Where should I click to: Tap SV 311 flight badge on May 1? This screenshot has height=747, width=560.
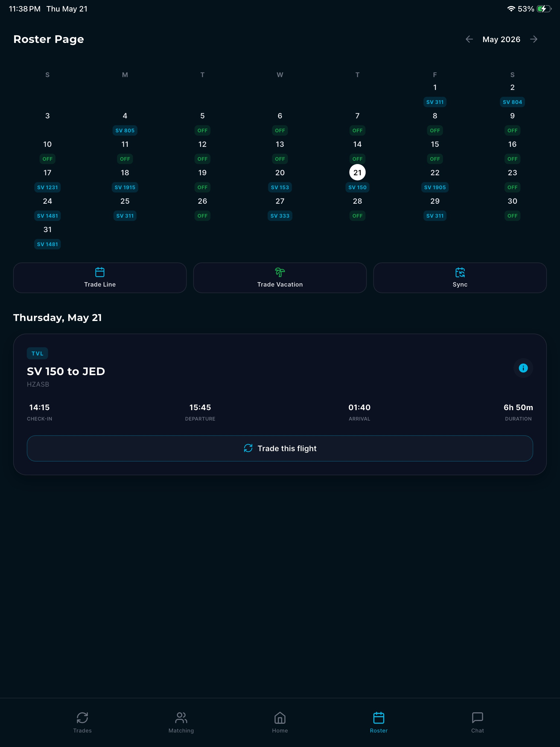435,102
